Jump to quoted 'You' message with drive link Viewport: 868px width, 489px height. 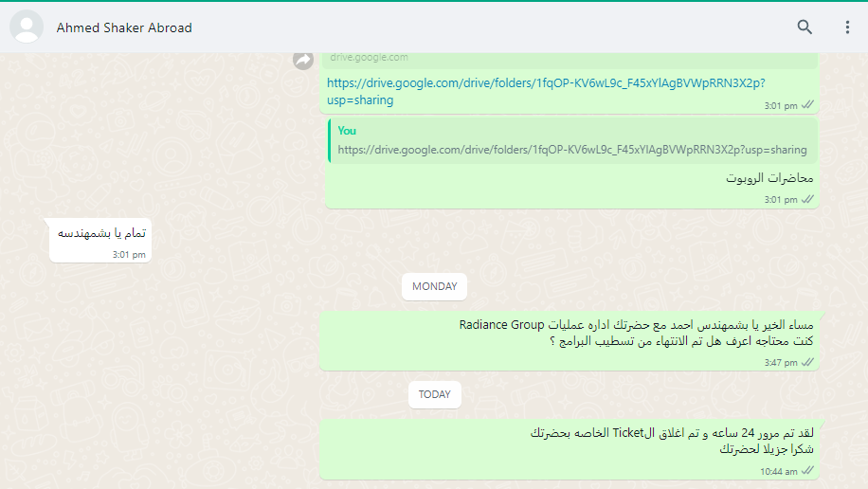[573, 141]
